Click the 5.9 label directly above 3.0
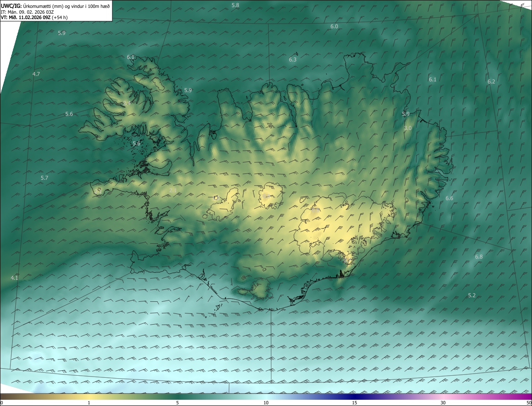Viewport: 532px width, 406px height. (406, 114)
